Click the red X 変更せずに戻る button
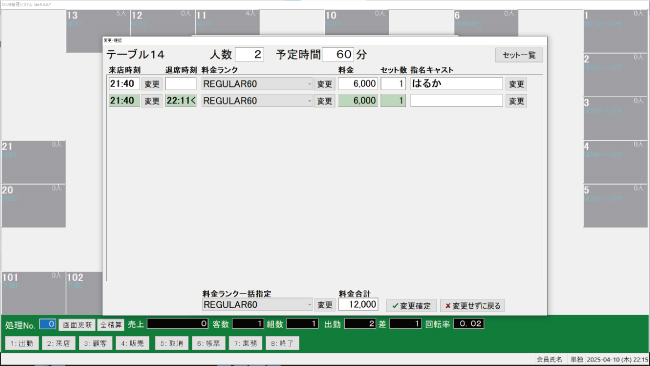 473,306
